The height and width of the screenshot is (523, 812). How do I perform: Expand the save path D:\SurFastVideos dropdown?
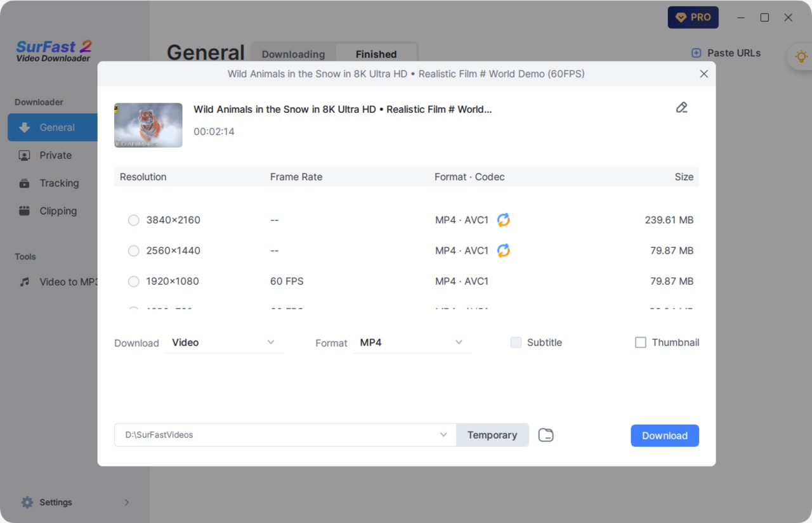point(443,435)
